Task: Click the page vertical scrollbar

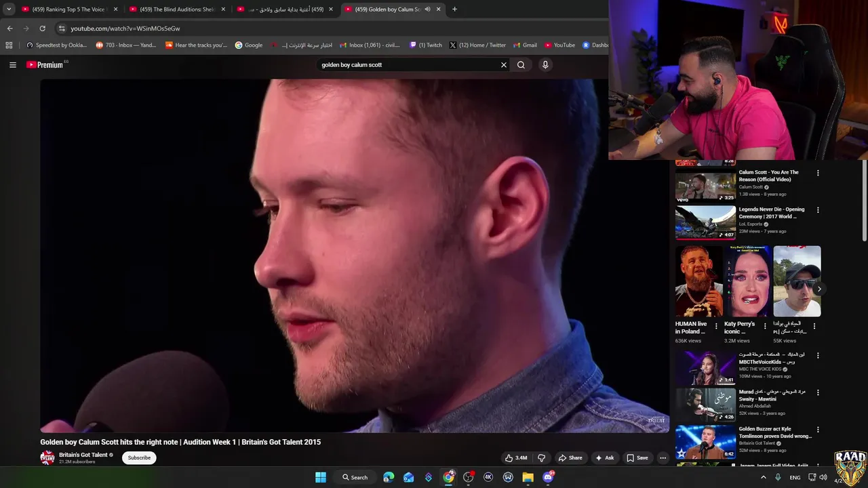Action: [x=864, y=200]
